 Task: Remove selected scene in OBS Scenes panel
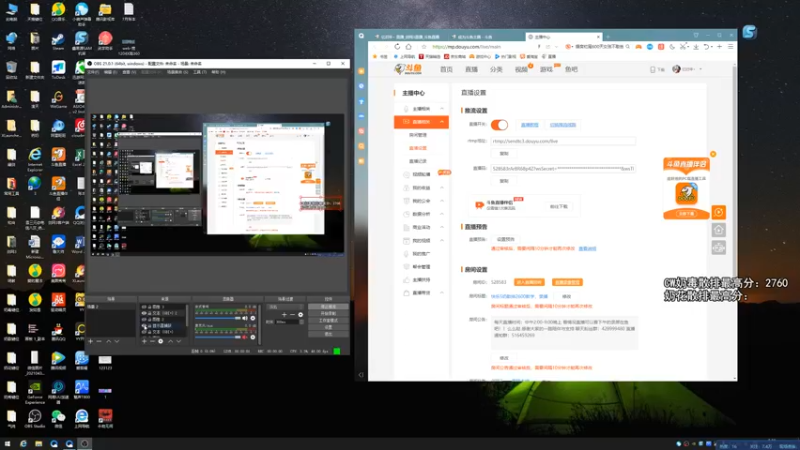(99, 341)
